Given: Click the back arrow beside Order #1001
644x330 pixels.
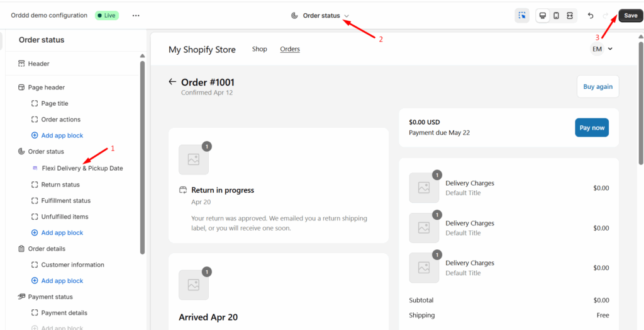Looking at the screenshot, I should pos(172,82).
